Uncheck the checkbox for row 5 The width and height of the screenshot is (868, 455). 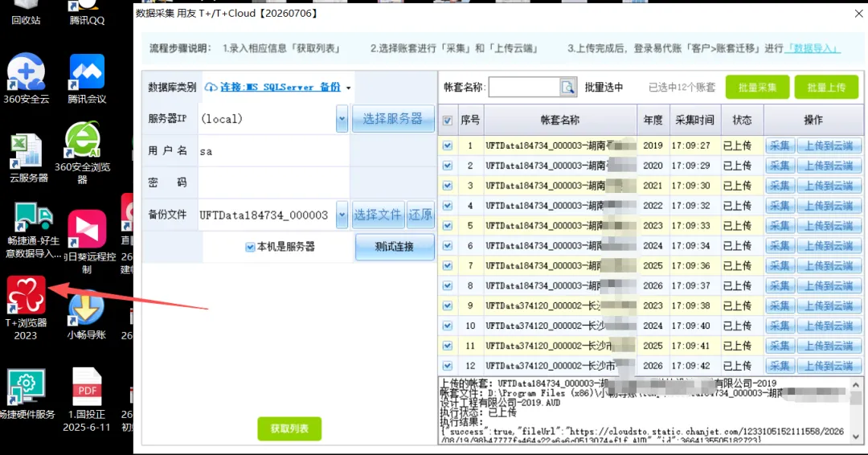pos(448,226)
